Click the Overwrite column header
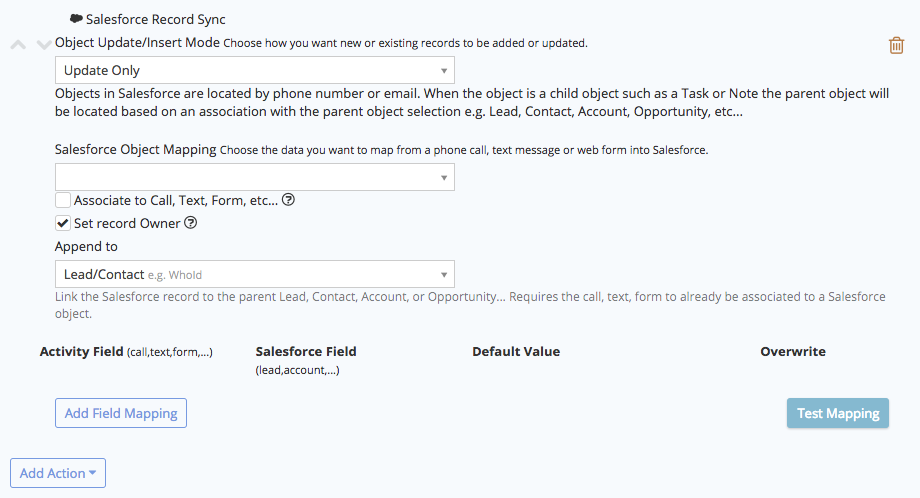 point(793,352)
